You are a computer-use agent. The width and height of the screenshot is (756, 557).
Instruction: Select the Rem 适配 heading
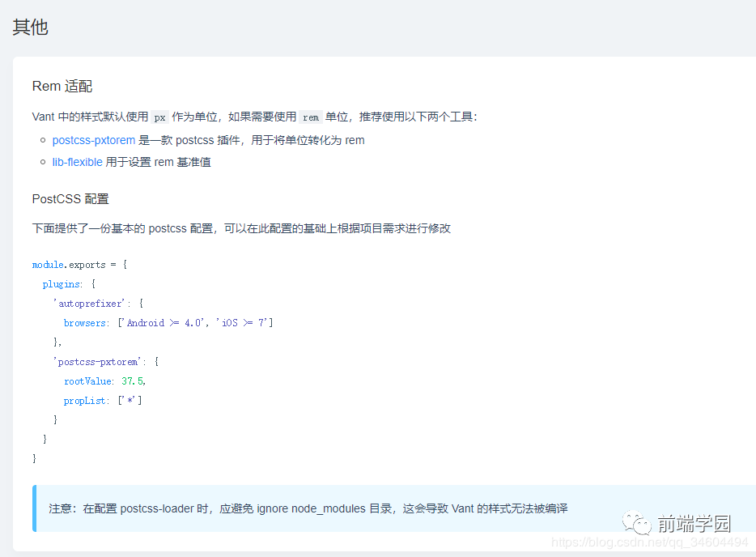(x=68, y=87)
